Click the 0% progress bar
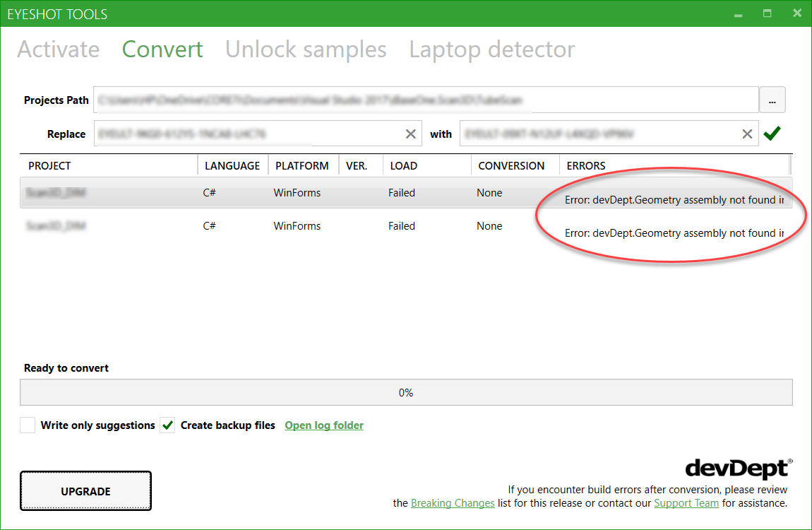Image resolution: width=812 pixels, height=530 pixels. pyautogui.click(x=406, y=391)
